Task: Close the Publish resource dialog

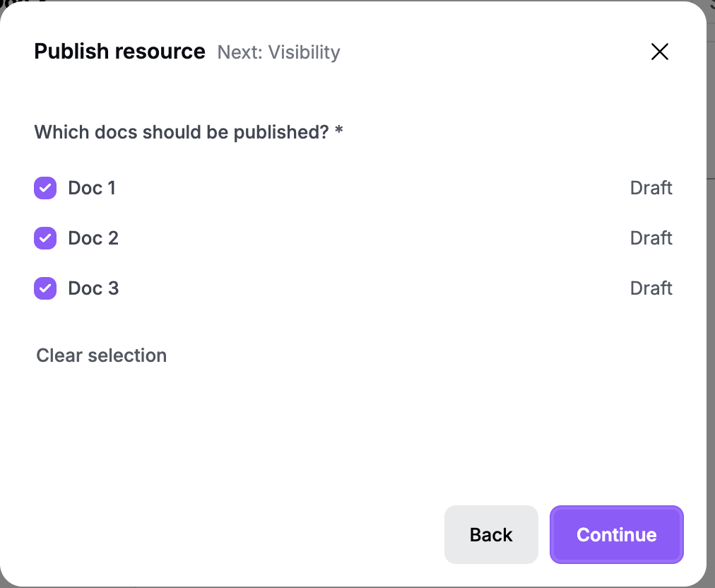Action: tap(659, 52)
